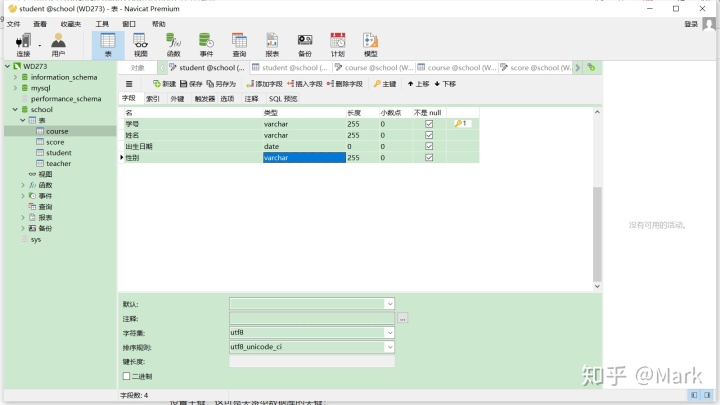
Task: Click Move Up (上移) button
Action: click(418, 84)
